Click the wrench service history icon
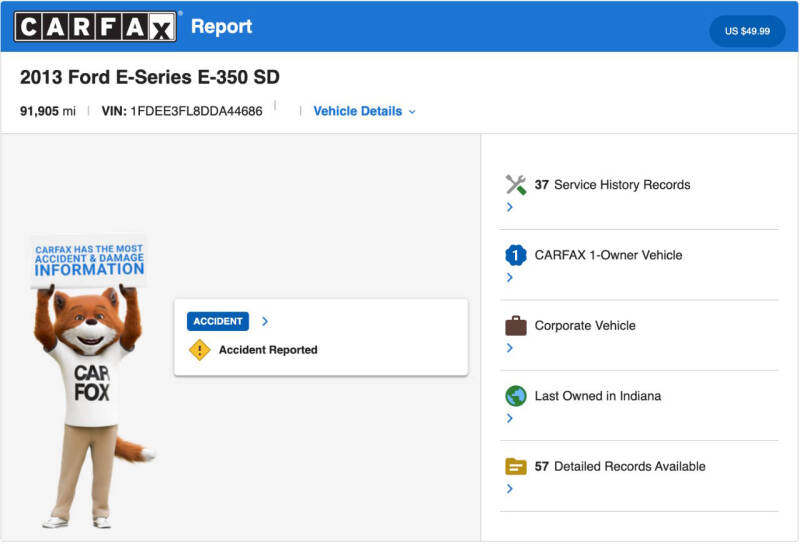The height and width of the screenshot is (544, 800). [516, 185]
